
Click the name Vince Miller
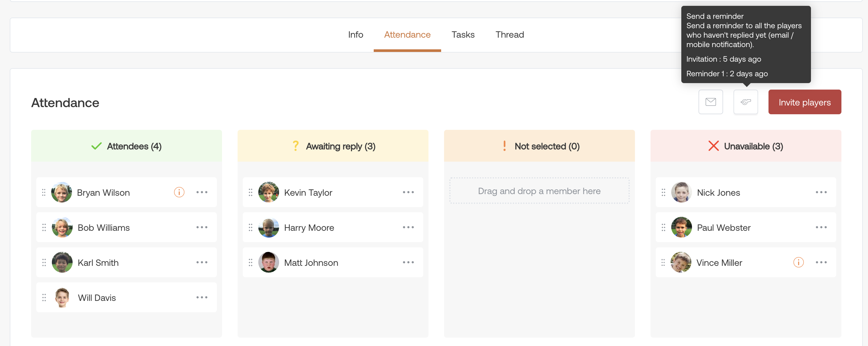pos(719,263)
